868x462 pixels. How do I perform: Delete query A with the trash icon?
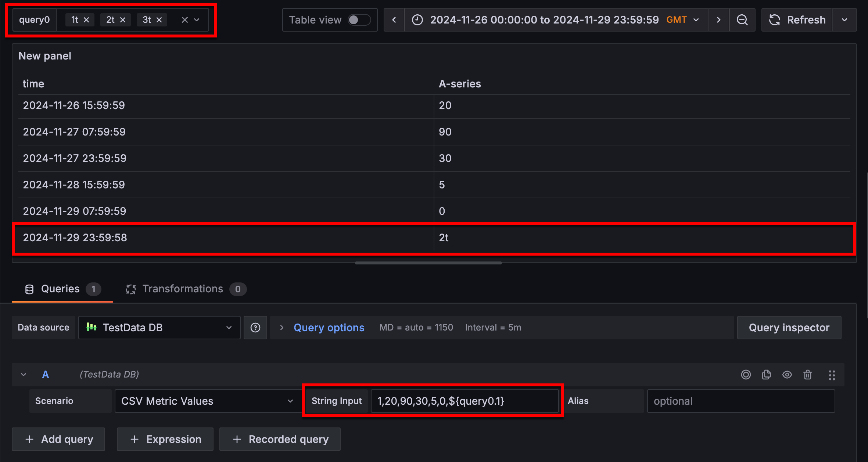point(807,375)
